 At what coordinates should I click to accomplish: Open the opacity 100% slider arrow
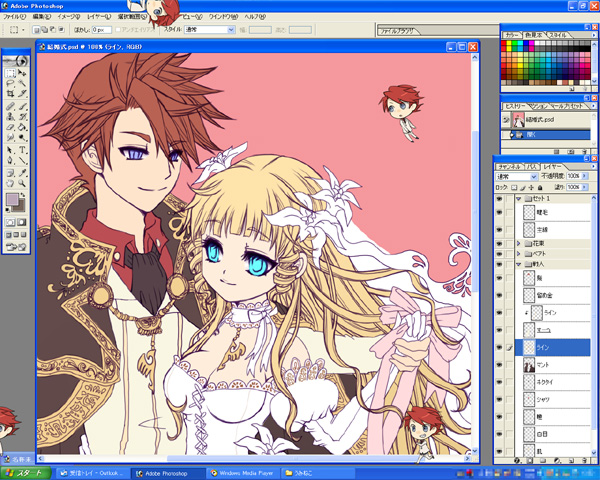click(x=585, y=176)
